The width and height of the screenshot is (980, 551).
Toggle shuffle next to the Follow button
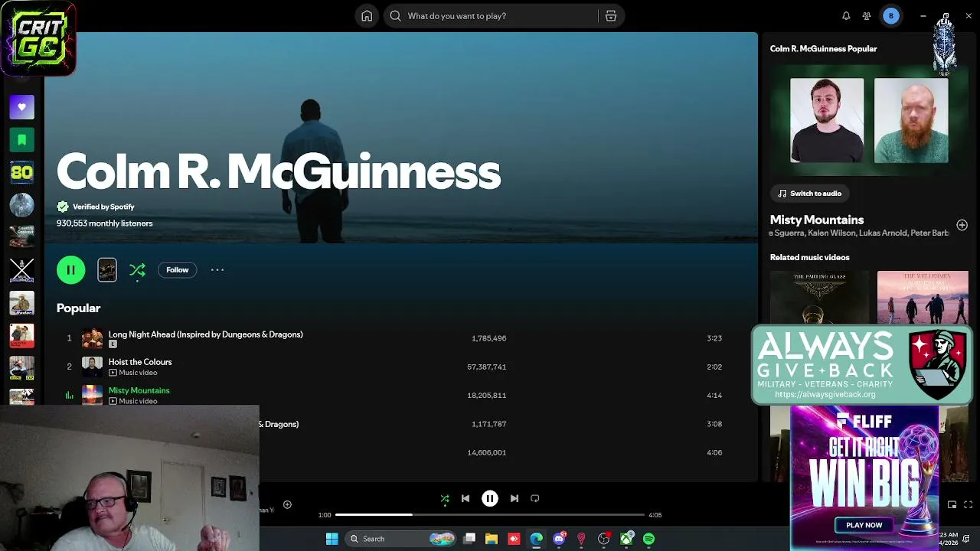pos(137,269)
